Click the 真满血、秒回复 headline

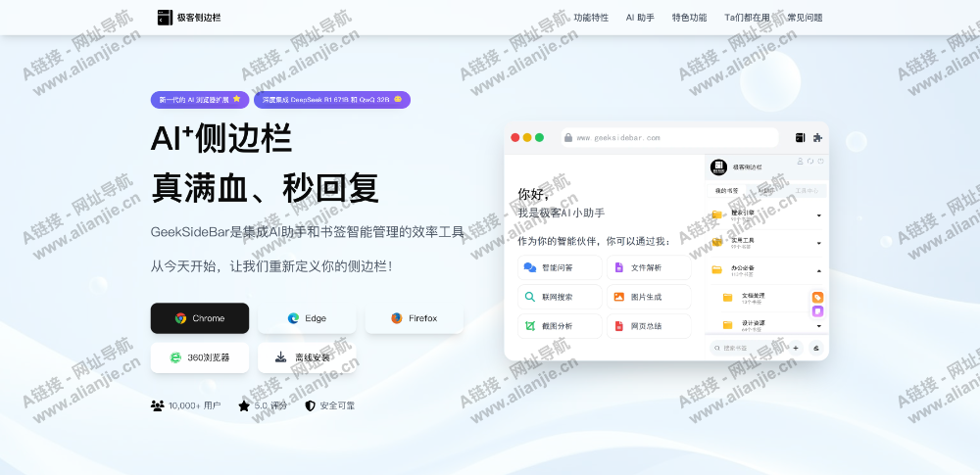tap(265, 187)
